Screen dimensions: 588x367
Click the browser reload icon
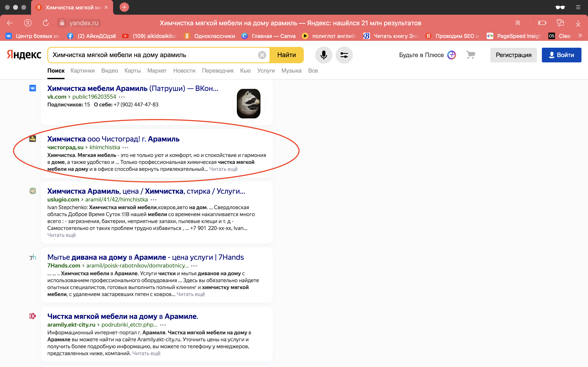coord(46,23)
